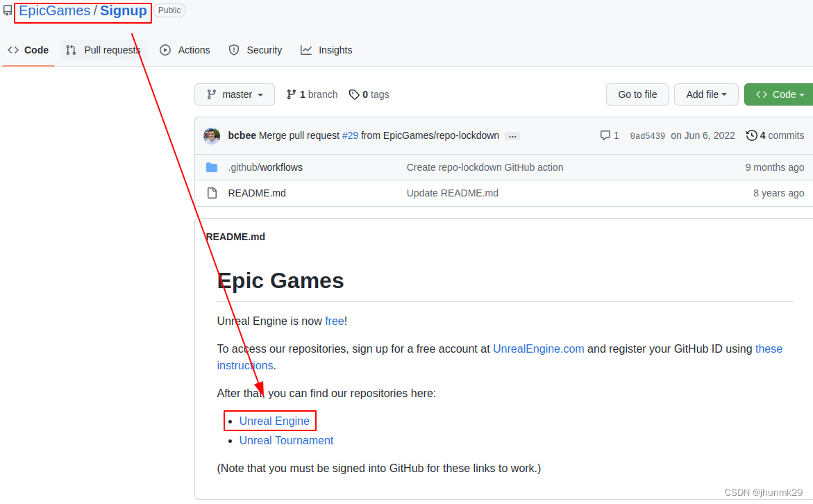Click the file icon for README.md
Viewport: 813px width, 504px height.
pos(212,194)
